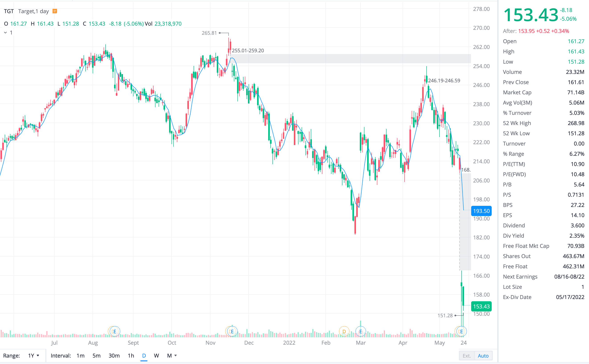Click the Dividend value 3.600
This screenshot has height=364, width=589.
point(577,225)
